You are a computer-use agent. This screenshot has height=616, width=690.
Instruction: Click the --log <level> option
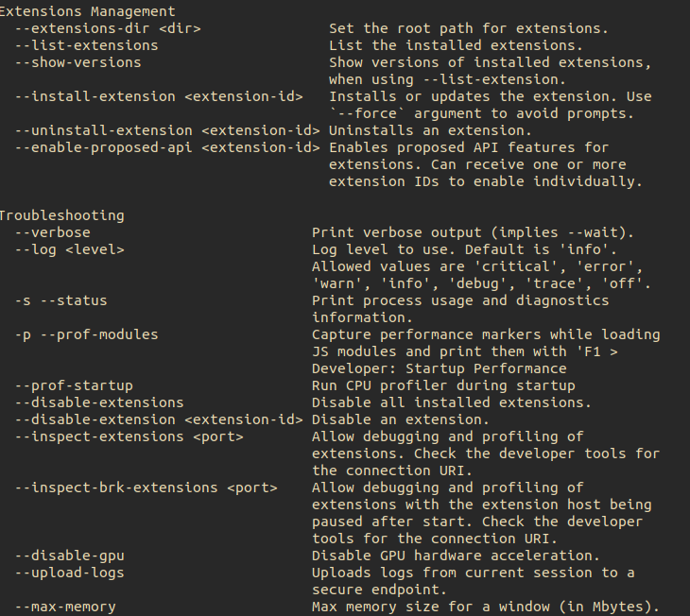(x=70, y=249)
